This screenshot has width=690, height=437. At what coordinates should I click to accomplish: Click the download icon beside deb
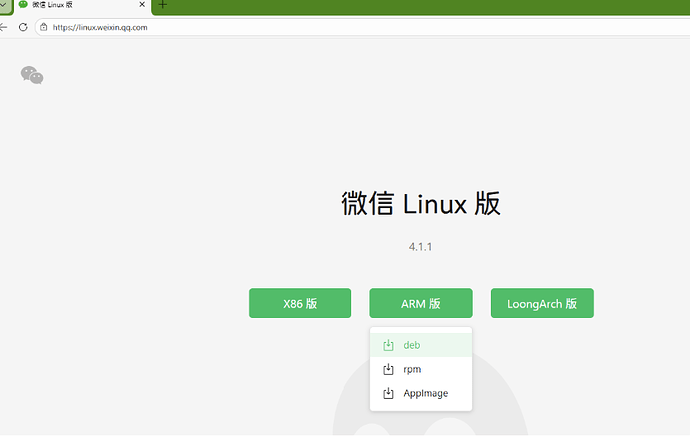(x=389, y=345)
